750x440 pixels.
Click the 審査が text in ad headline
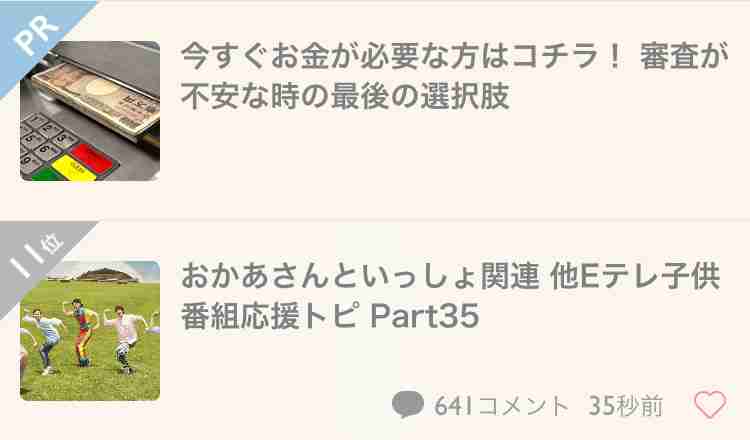[684, 56]
